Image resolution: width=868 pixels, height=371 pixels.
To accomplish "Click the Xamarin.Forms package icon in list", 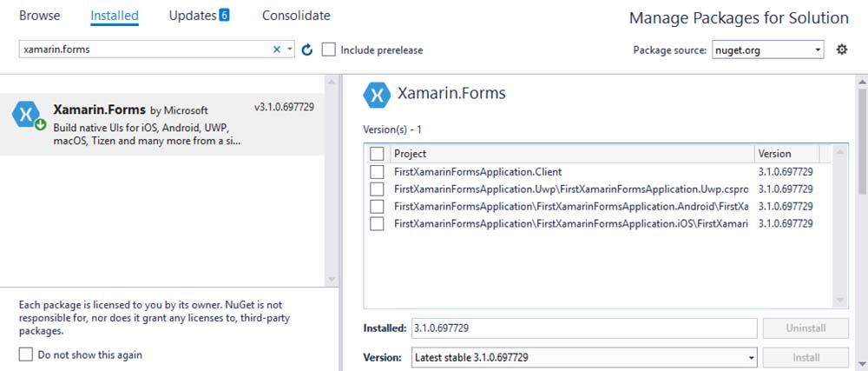I will point(28,115).
